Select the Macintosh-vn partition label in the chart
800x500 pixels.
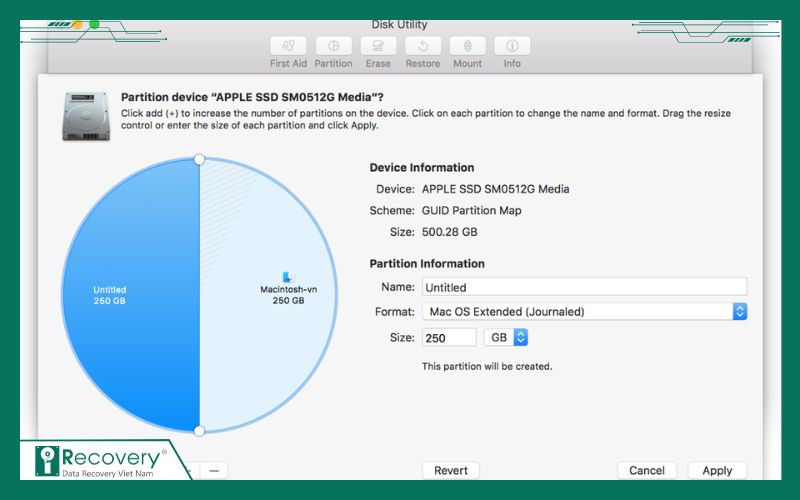click(x=288, y=290)
